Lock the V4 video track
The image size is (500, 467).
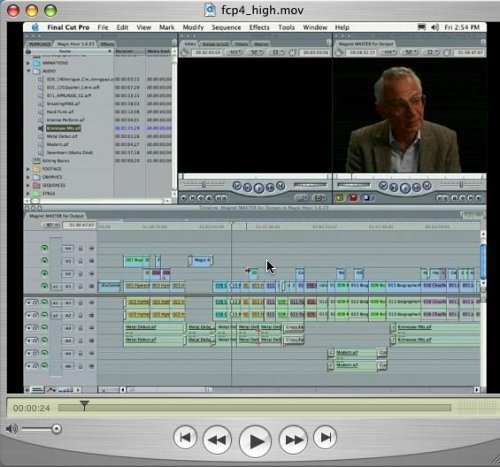click(x=81, y=248)
